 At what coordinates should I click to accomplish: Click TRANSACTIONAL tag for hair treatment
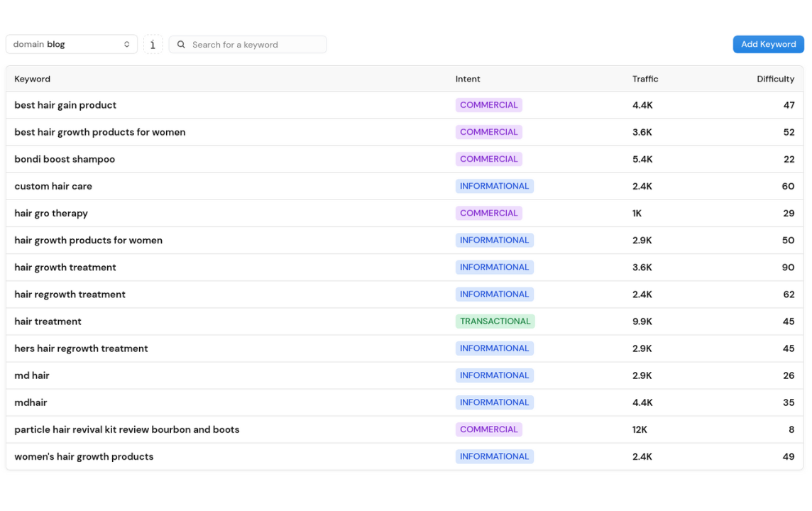[495, 322]
